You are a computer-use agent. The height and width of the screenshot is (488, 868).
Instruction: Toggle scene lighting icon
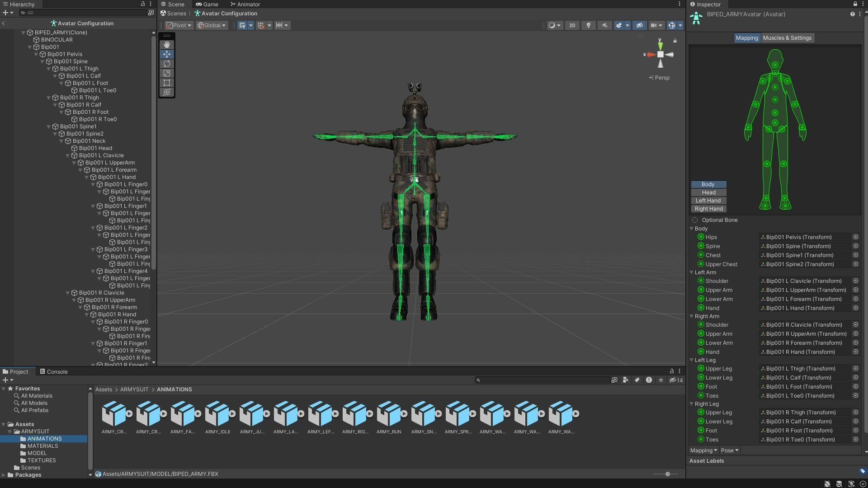(x=589, y=25)
